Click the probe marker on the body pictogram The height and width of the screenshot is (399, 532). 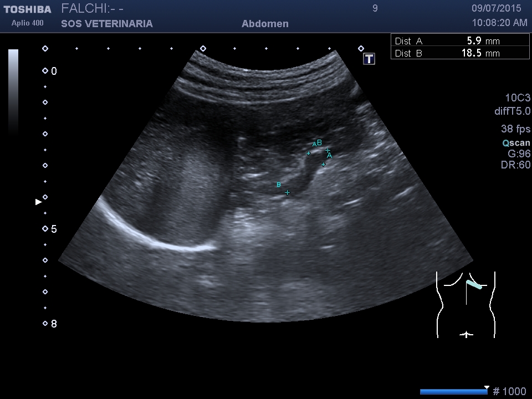tap(474, 285)
